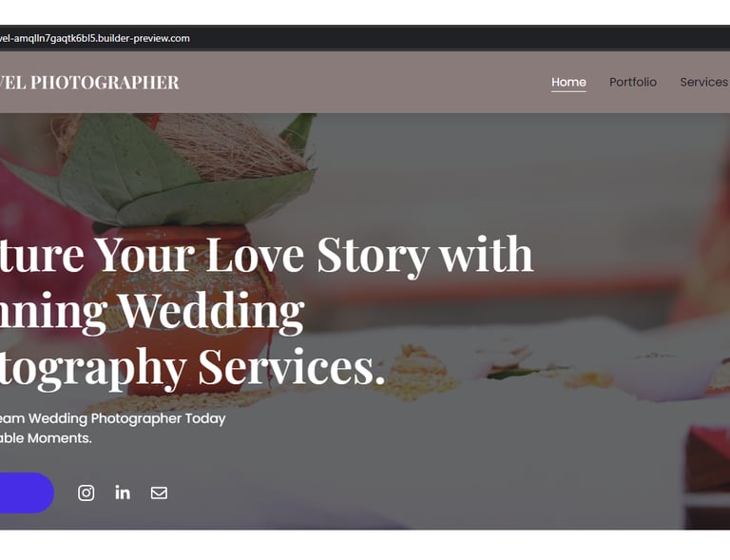Open the Instagram social icon
Viewport: 730px width, 560px height.
tap(86, 492)
